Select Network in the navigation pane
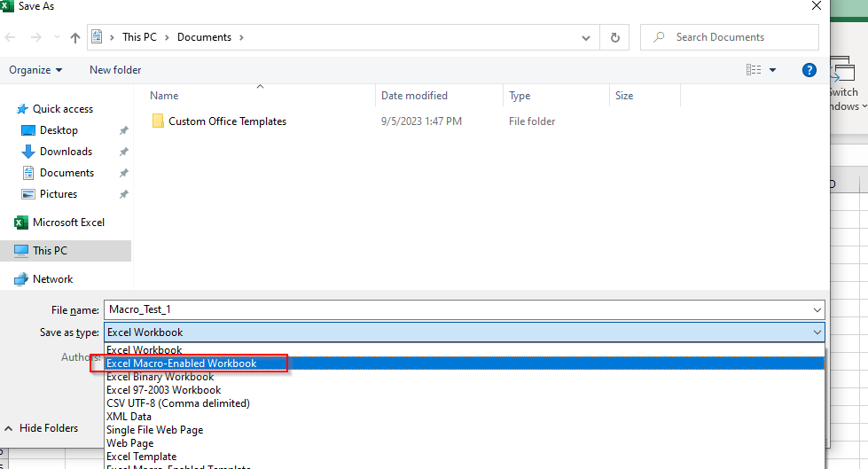868x469 pixels. tap(53, 279)
